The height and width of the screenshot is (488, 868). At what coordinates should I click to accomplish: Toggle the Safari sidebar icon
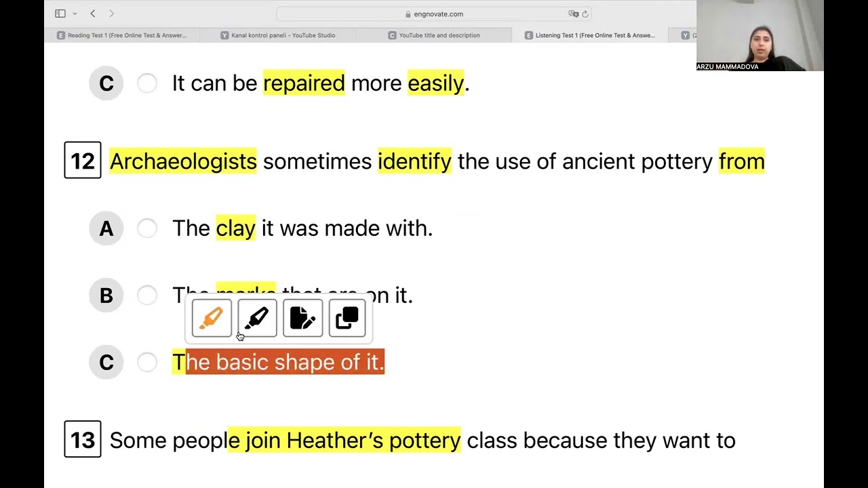(x=60, y=14)
